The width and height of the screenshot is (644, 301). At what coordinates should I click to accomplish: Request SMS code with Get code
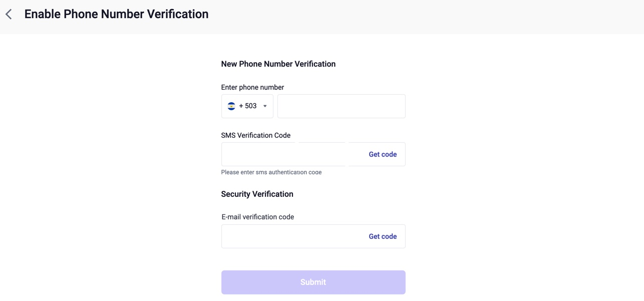[383, 154]
